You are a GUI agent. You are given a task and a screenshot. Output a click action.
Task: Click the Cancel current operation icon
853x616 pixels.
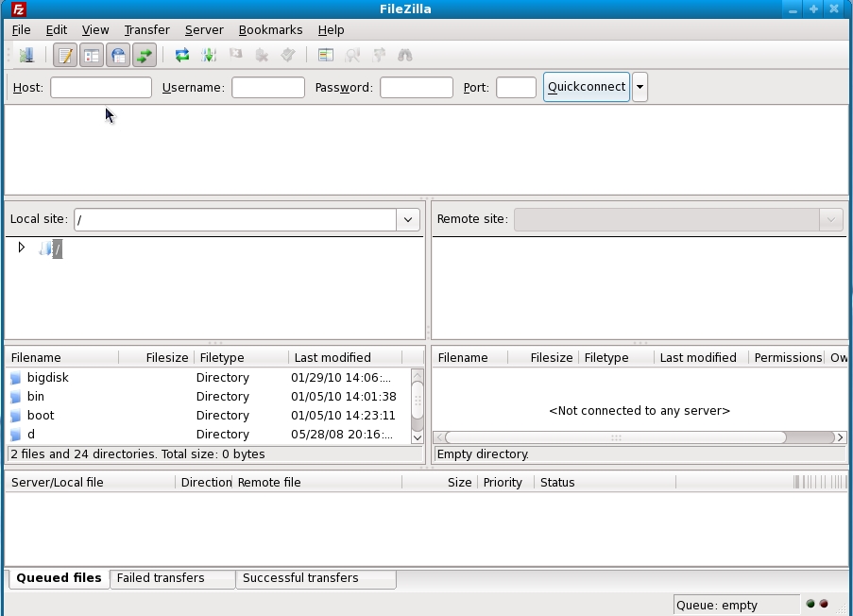(235, 54)
